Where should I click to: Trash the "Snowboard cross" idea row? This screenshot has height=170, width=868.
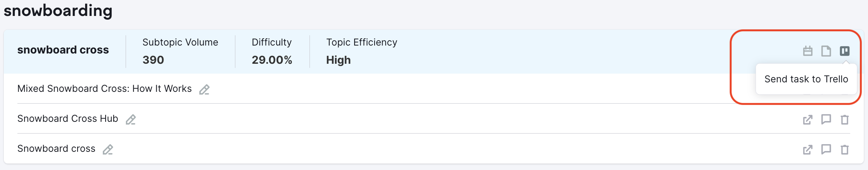tap(845, 150)
